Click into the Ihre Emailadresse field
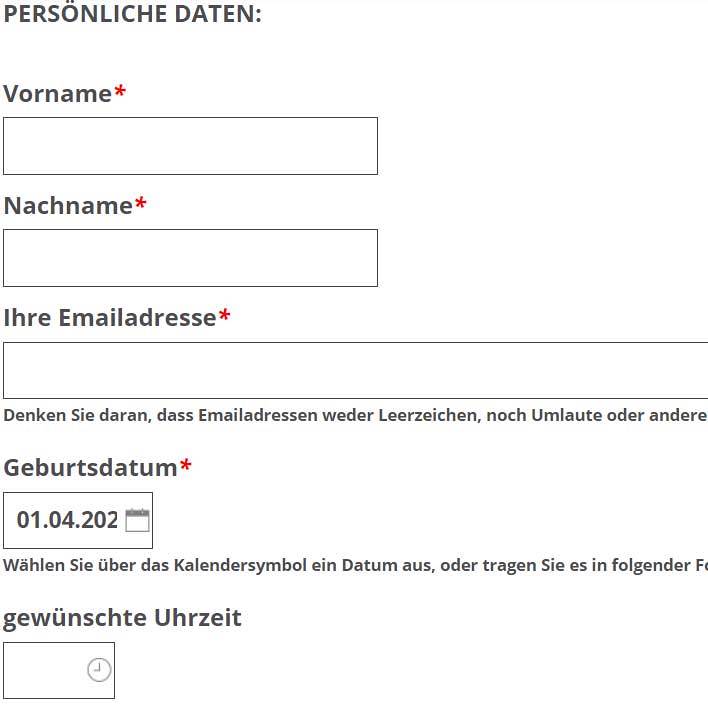The width and height of the screenshot is (708, 708). 355,370
